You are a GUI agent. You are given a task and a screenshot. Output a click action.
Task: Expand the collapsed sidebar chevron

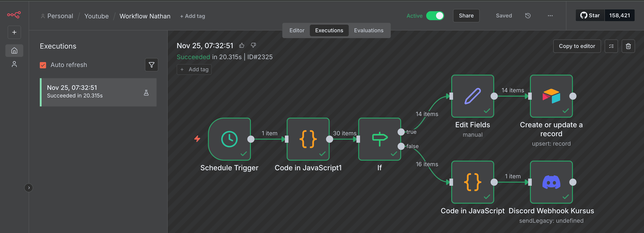[29, 188]
